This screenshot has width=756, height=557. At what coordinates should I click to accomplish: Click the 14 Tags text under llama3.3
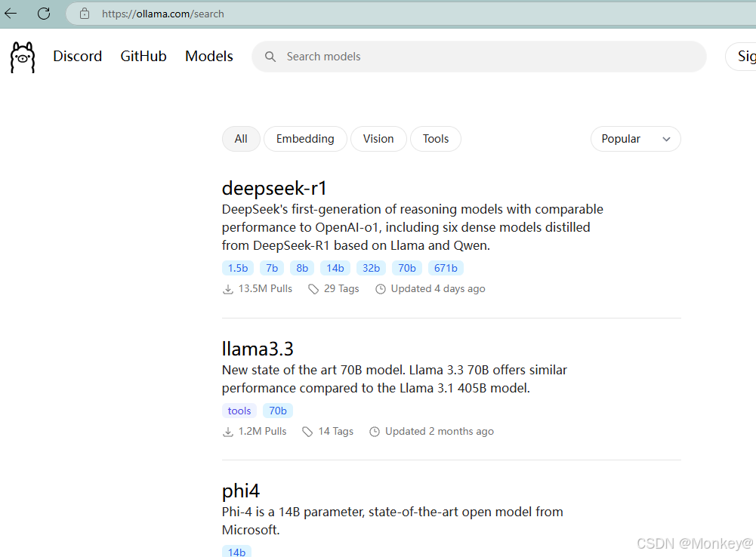point(335,431)
